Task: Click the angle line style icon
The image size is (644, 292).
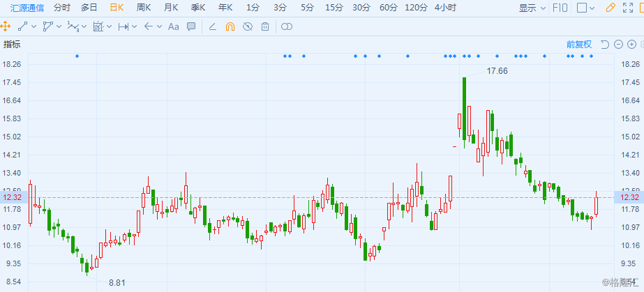Action: point(212,26)
